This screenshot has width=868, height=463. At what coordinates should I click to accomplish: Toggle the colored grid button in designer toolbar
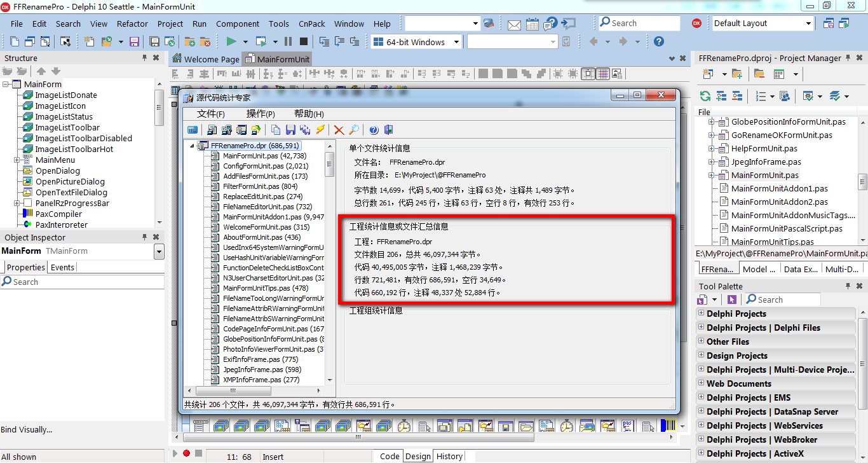click(603, 74)
